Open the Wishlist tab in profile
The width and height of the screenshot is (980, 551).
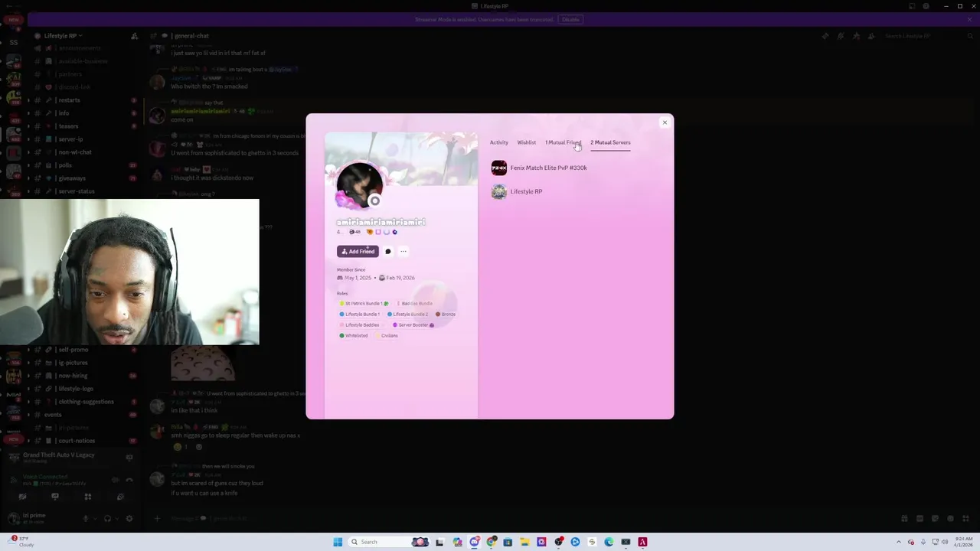tap(526, 142)
